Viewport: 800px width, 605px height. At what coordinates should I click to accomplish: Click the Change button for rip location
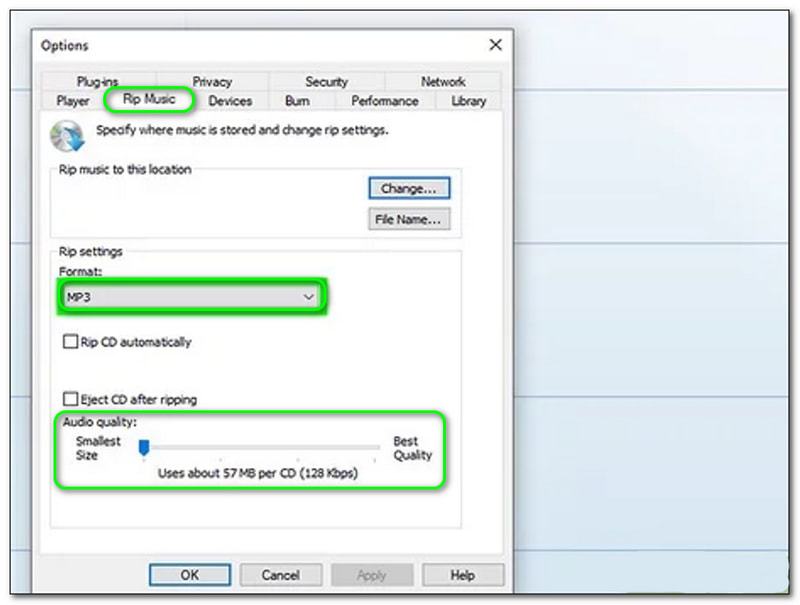pyautogui.click(x=407, y=188)
